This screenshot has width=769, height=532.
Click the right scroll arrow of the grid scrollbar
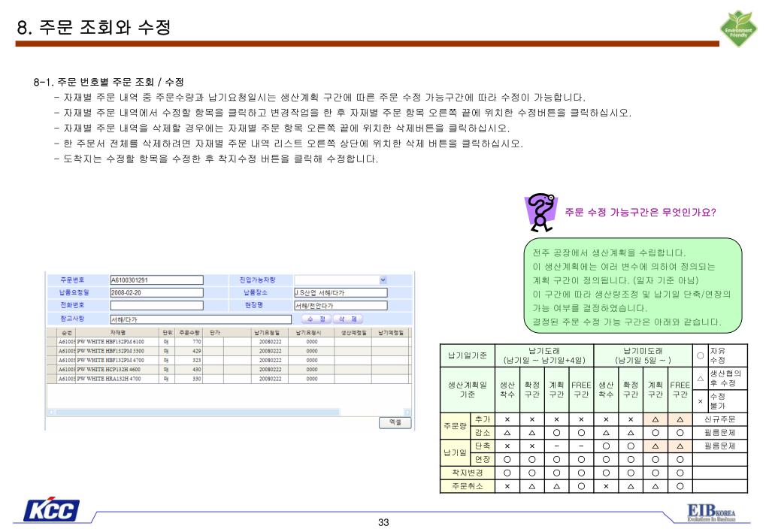pyautogui.click(x=407, y=412)
